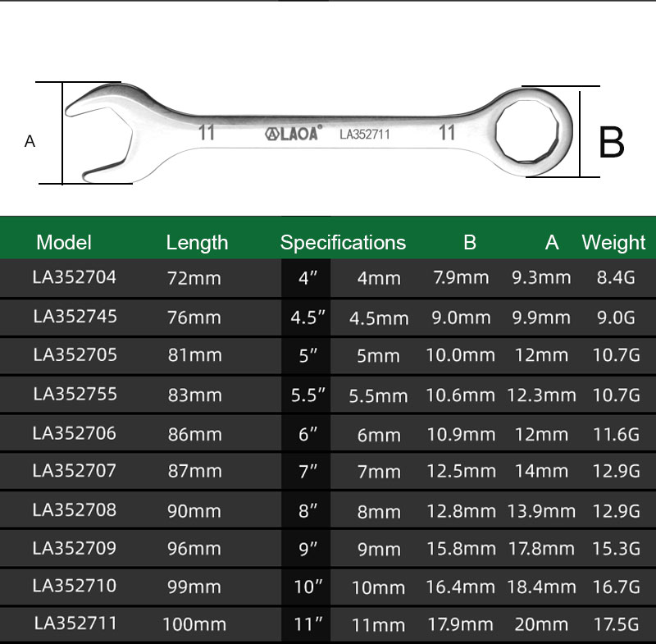
Task: Click the 4.5″ specification cell
Action: tap(308, 317)
